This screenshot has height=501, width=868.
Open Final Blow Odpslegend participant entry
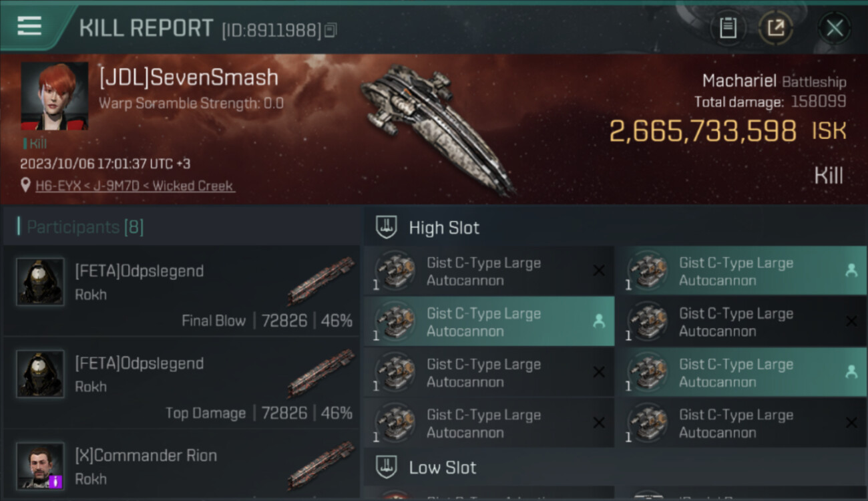point(182,291)
